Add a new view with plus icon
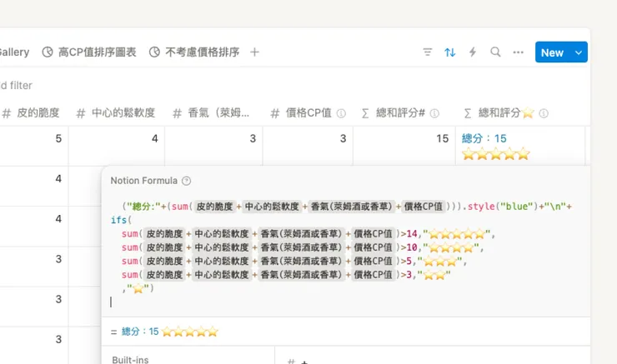The height and width of the screenshot is (364, 617). coord(254,52)
